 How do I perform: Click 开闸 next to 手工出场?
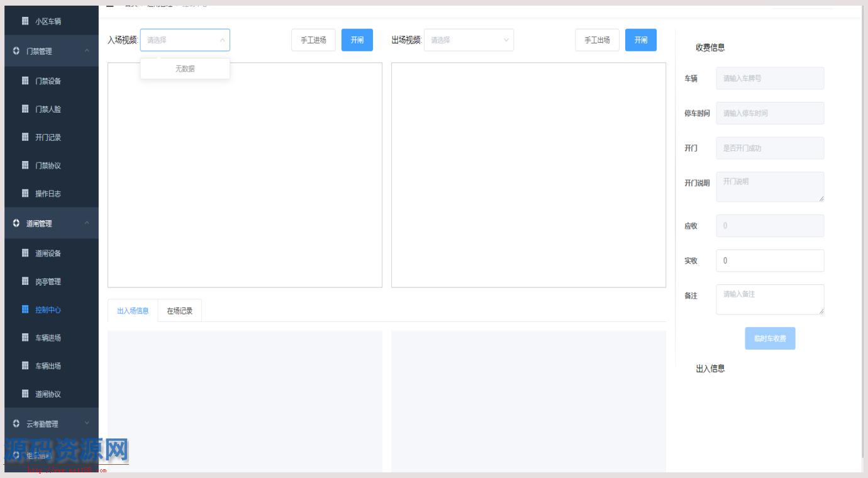(641, 40)
